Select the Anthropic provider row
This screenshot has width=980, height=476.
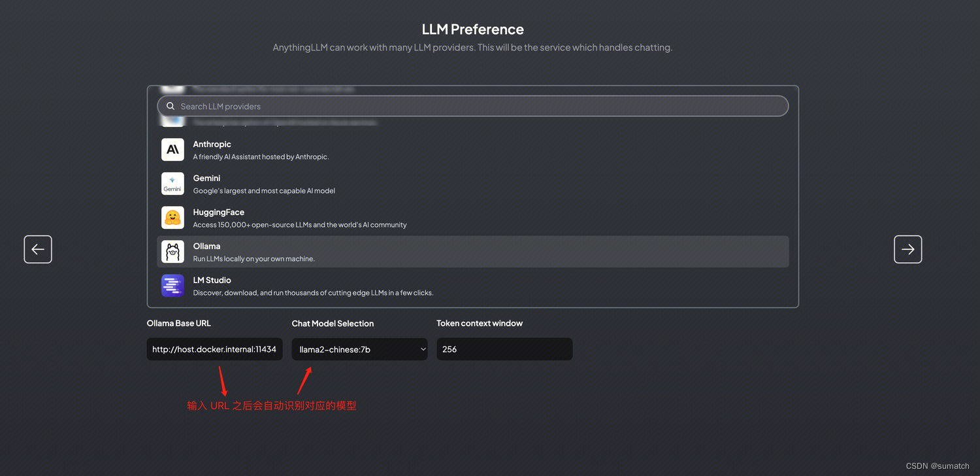coord(473,150)
